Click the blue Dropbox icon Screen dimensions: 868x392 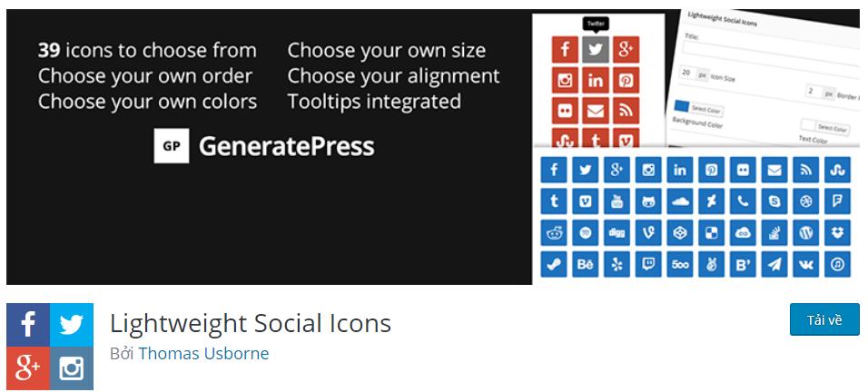[x=837, y=233]
